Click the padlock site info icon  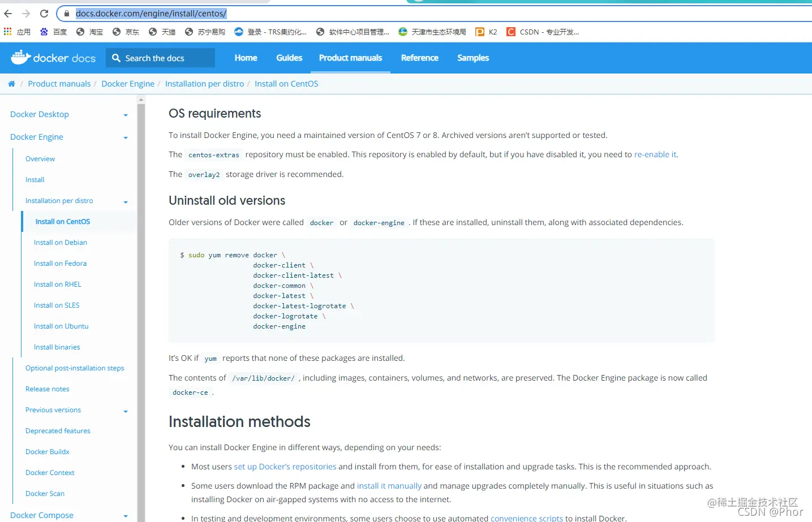67,14
